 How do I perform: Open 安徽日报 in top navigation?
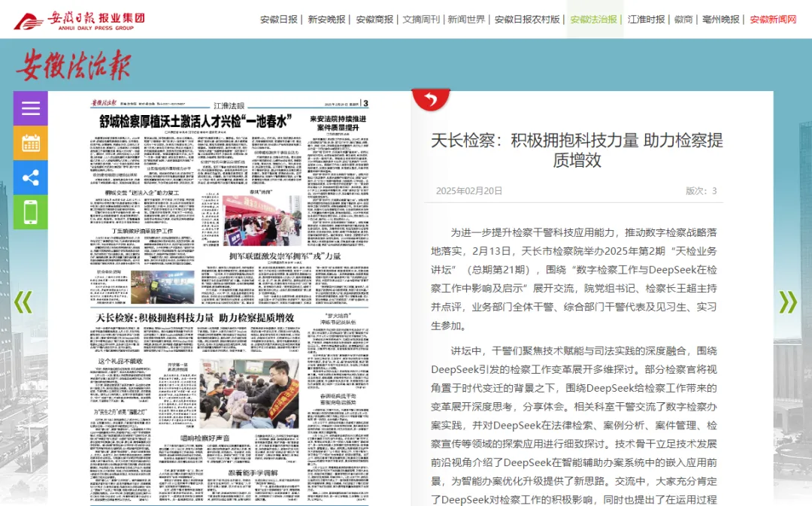coord(279,20)
